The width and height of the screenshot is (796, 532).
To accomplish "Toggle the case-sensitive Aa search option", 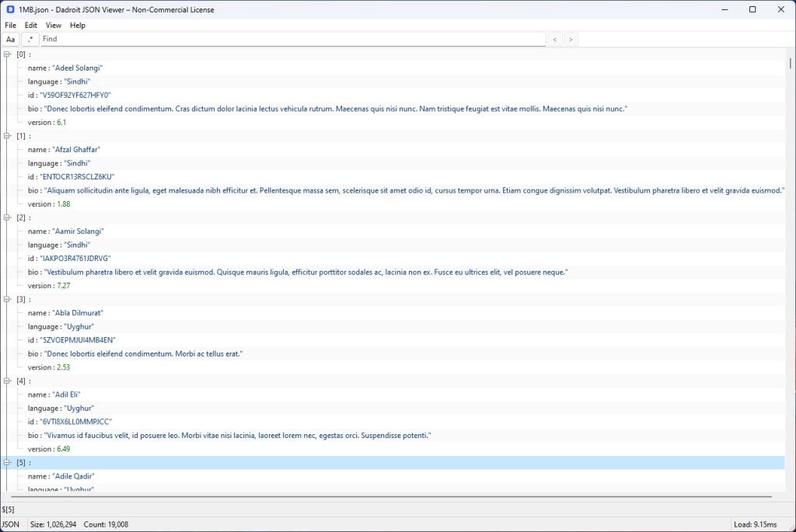I will (11, 39).
